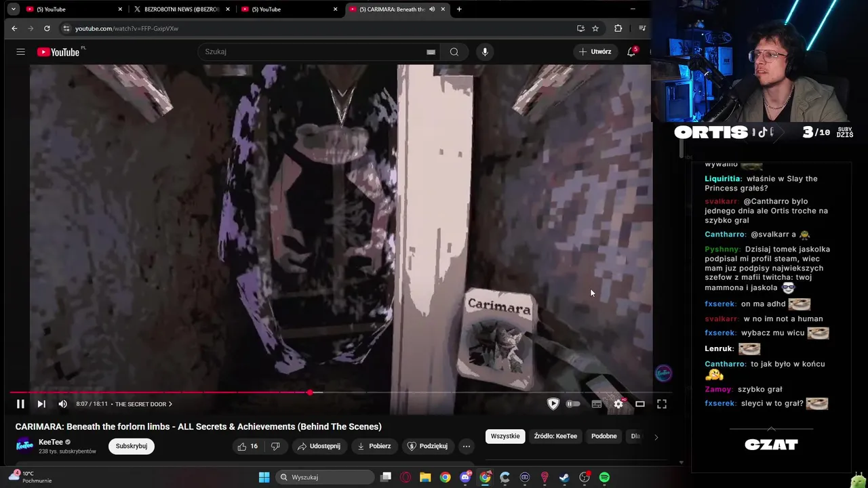Screen dimensions: 868x488
Task: Open the KeeTee channel avatar
Action: 25,445
